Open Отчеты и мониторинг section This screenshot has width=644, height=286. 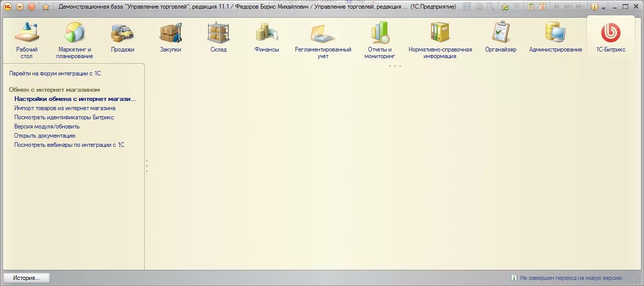(x=380, y=40)
